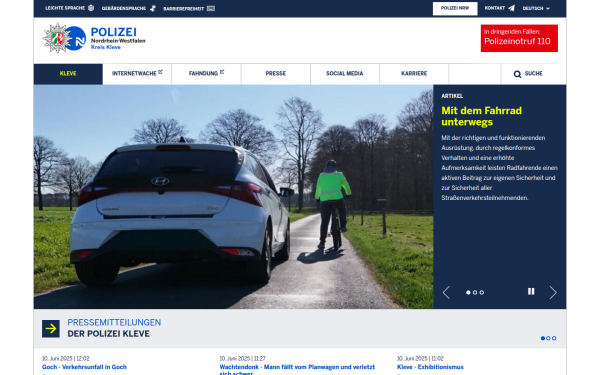The image size is (600, 375).
Task: Select the third press release pagination dot
Action: [x=554, y=338]
